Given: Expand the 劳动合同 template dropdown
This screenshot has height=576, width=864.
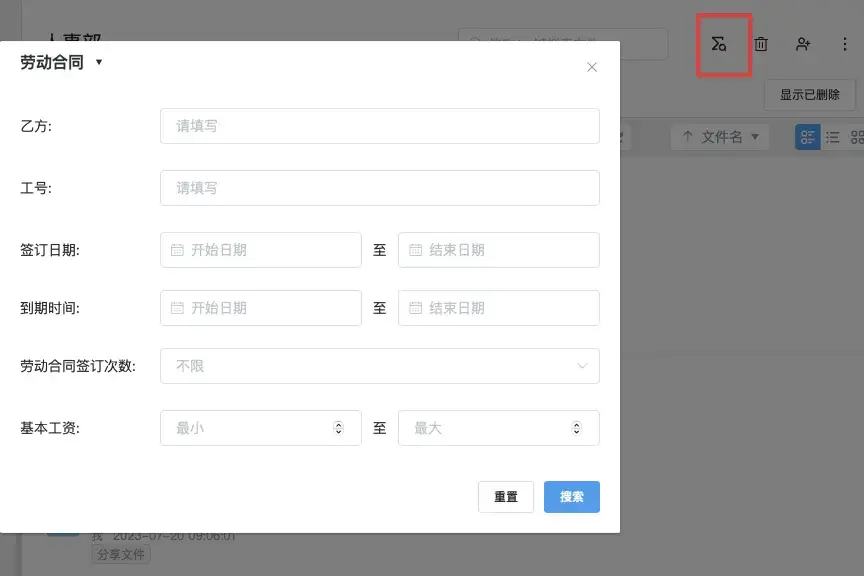Looking at the screenshot, I should pyautogui.click(x=99, y=62).
